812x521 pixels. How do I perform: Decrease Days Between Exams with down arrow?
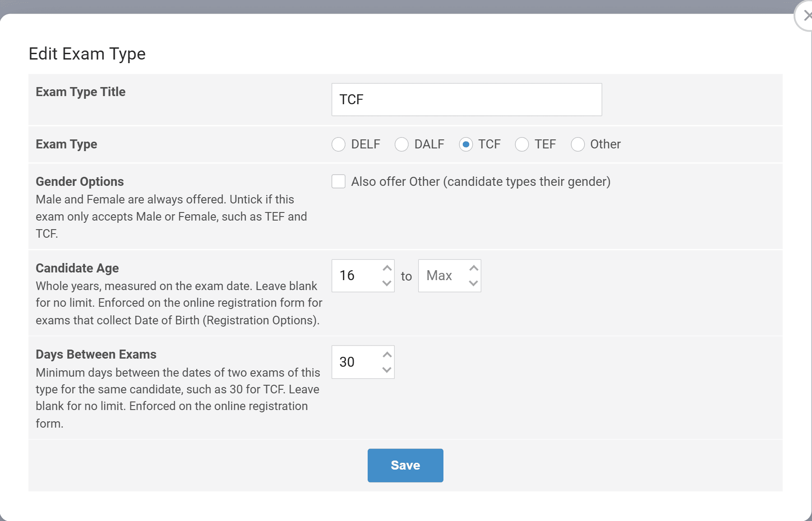387,370
